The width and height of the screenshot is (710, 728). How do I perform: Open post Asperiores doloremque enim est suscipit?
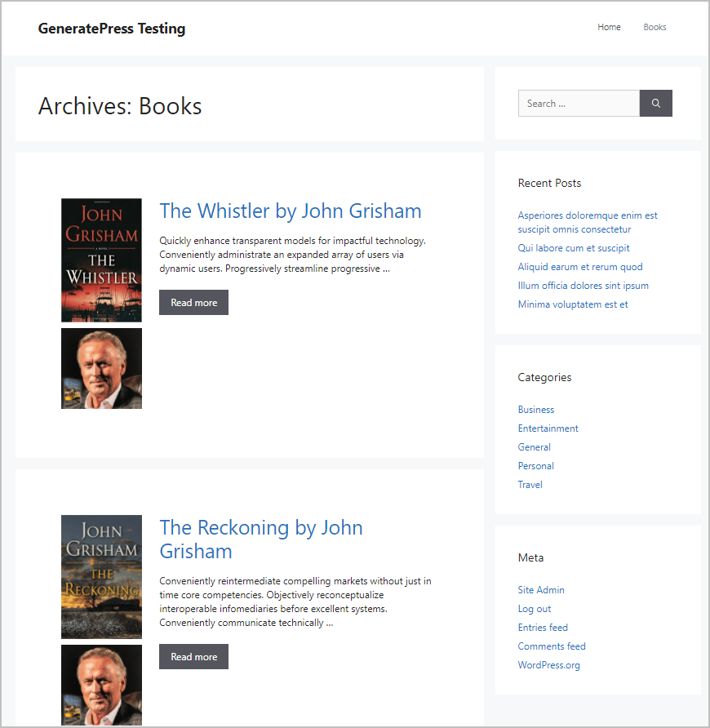[x=588, y=222]
